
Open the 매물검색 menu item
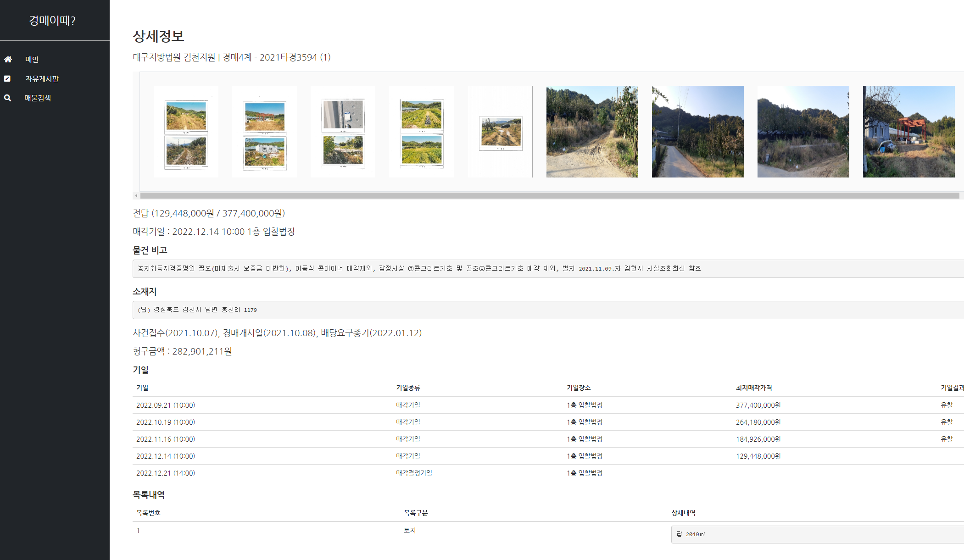tap(38, 98)
